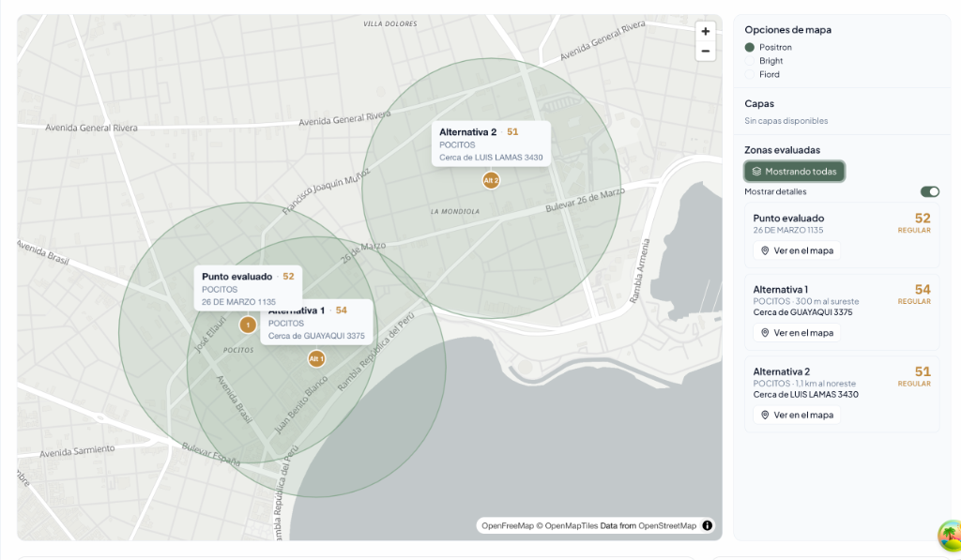Zoom out on the map

pos(706,52)
